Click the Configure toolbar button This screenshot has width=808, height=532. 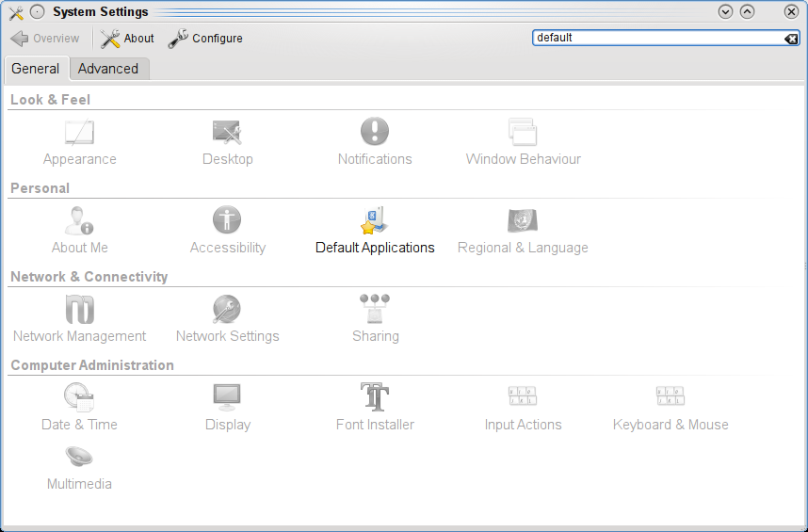205,39
